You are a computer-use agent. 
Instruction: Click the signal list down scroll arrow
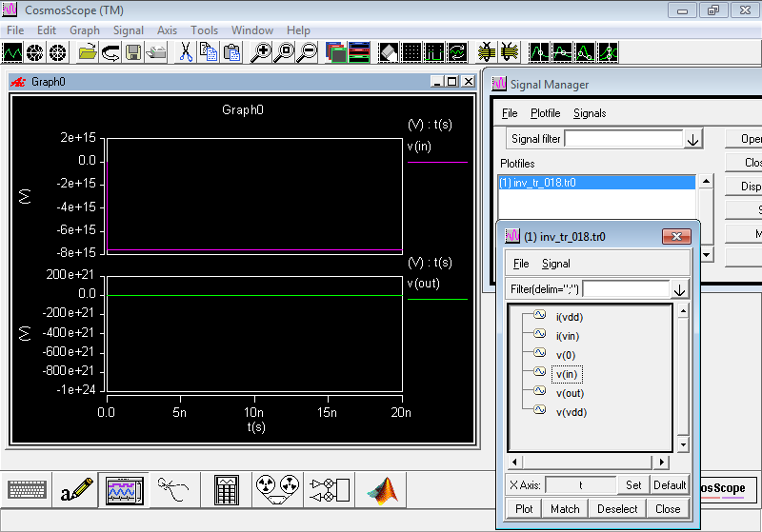(683, 444)
